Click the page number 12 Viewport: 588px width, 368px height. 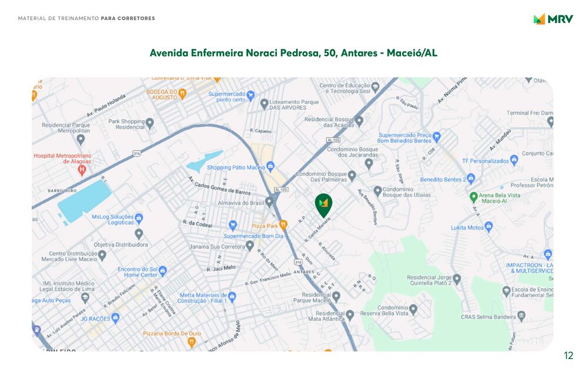point(569,355)
